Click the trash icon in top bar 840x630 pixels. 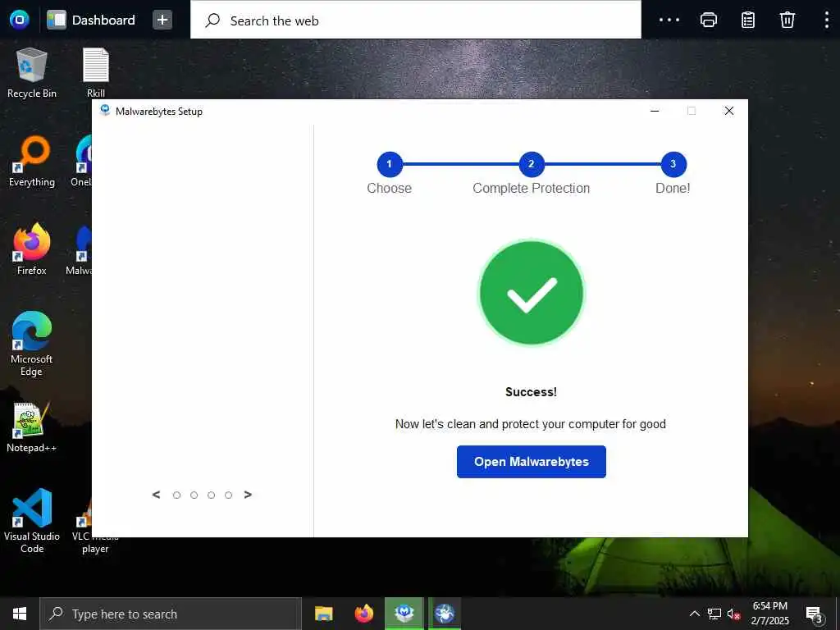click(787, 20)
